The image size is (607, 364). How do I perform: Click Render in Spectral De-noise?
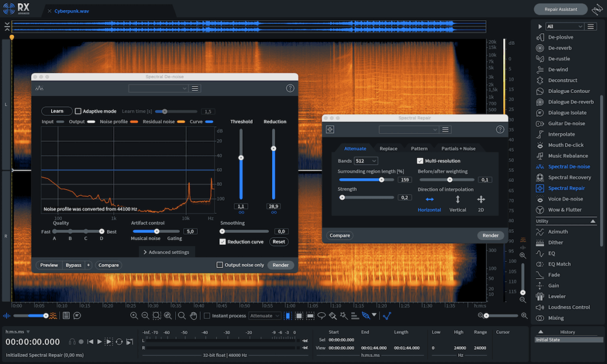tap(280, 265)
